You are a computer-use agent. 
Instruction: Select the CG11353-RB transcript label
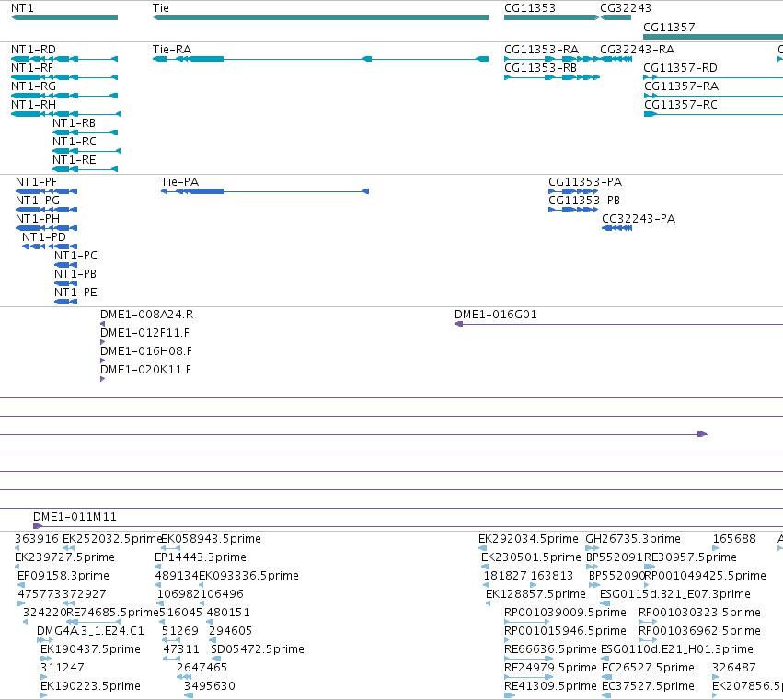[541, 68]
